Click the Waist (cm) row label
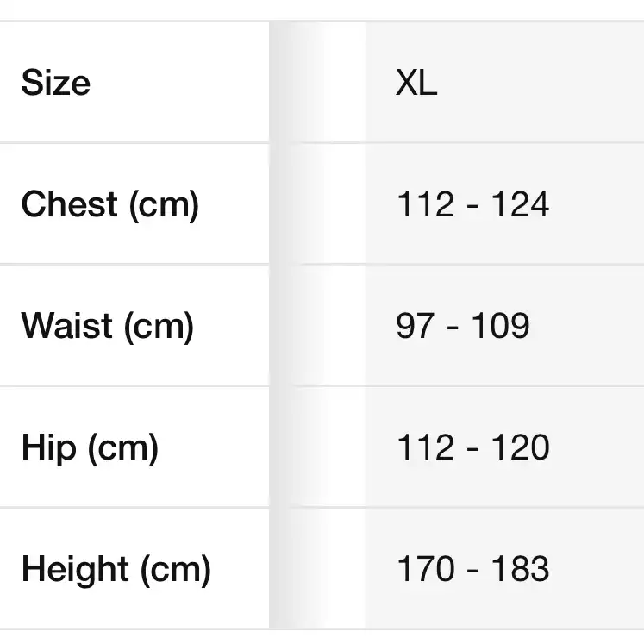This screenshot has width=644, height=644. [107, 327]
